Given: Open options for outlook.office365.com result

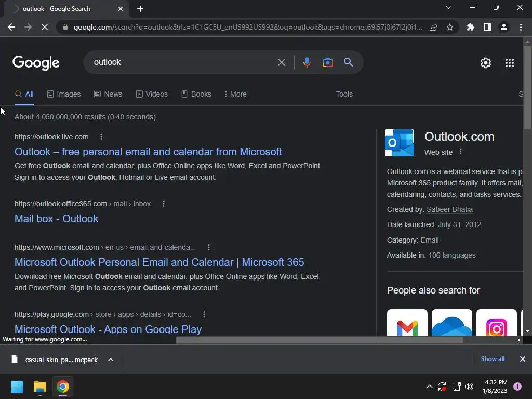Looking at the screenshot, I should coord(164,204).
